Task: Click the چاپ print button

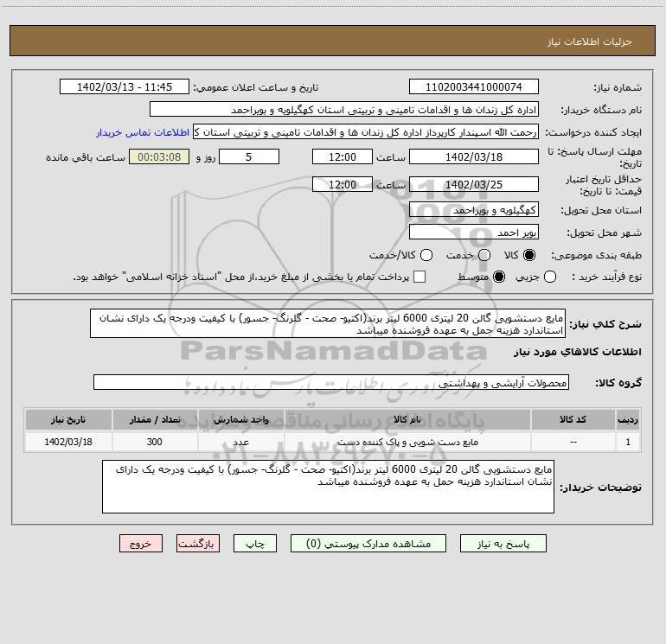Action: click(255, 544)
